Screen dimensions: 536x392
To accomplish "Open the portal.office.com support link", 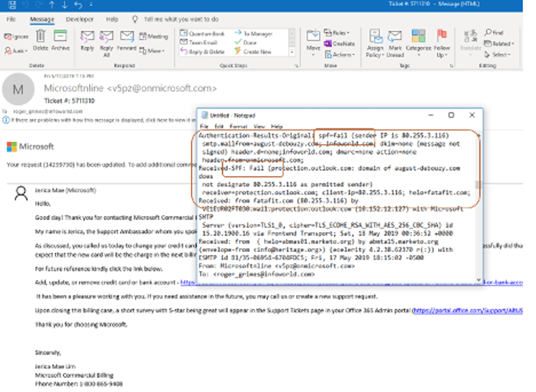I will tap(468, 311).
